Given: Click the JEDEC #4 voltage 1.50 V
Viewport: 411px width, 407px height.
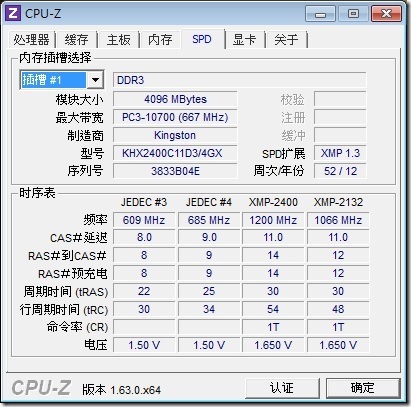Looking at the screenshot, I should pos(209,345).
